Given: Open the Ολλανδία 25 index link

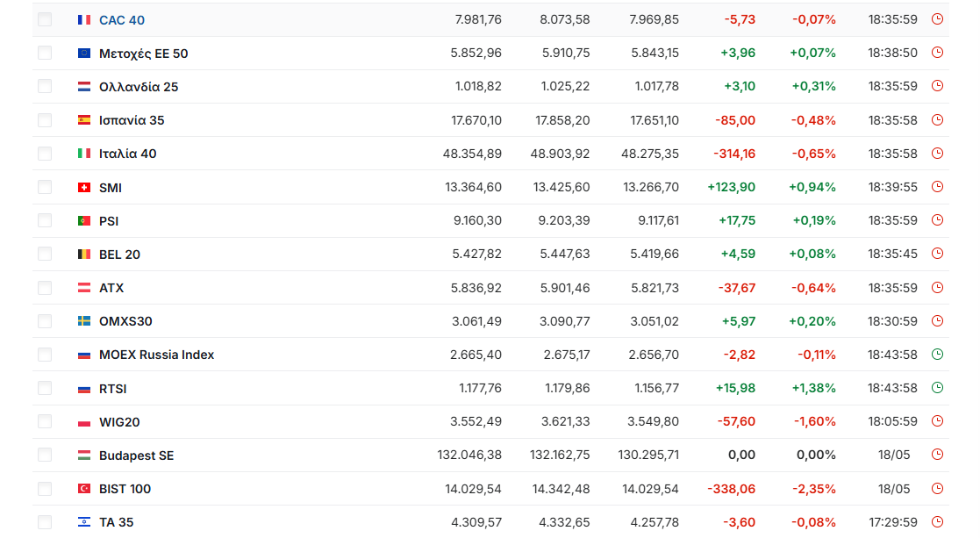Looking at the screenshot, I should coord(139,87).
